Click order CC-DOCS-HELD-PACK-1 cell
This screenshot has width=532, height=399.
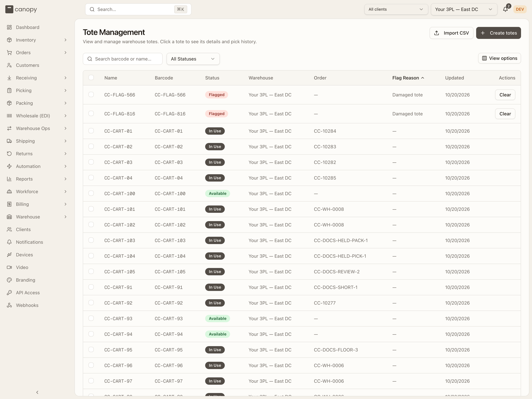[x=340, y=241]
